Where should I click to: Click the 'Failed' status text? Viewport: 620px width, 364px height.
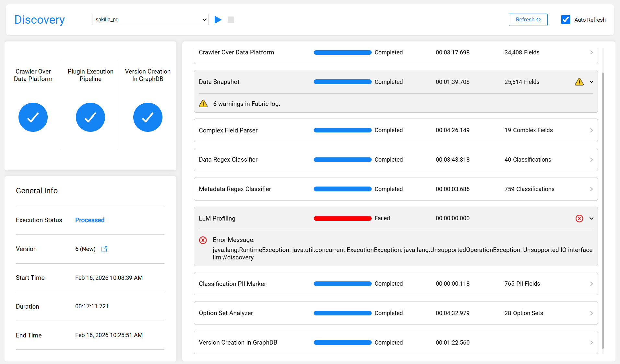pyautogui.click(x=382, y=218)
